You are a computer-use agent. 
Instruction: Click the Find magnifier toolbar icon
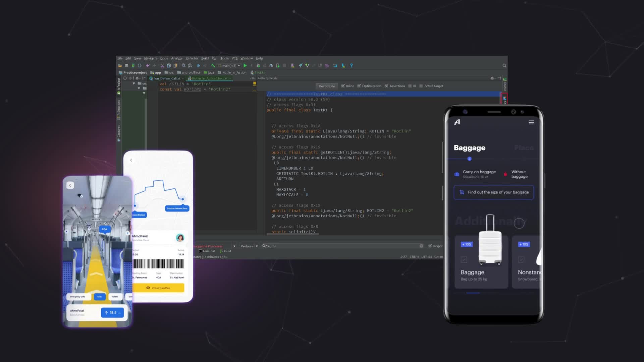pos(183,66)
